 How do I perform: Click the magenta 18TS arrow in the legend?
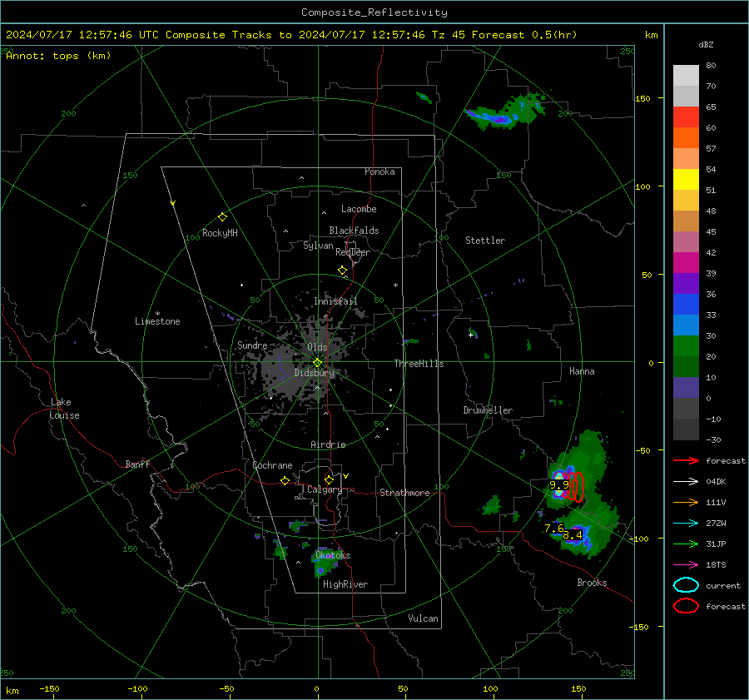(686, 565)
